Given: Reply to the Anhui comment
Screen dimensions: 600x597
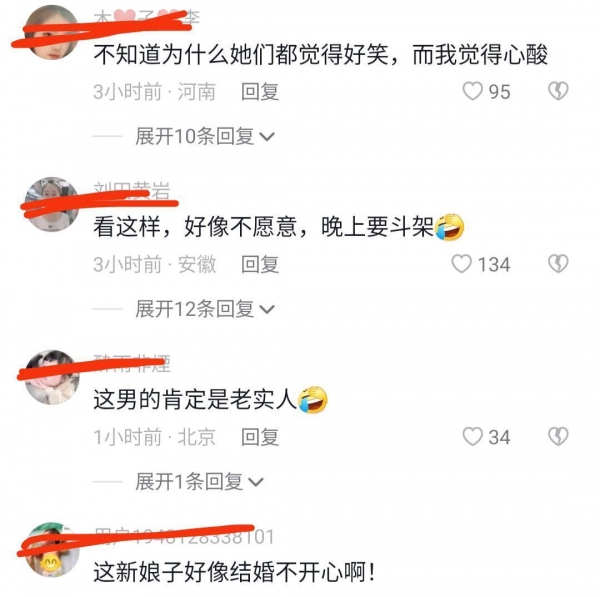Looking at the screenshot, I should tap(260, 264).
